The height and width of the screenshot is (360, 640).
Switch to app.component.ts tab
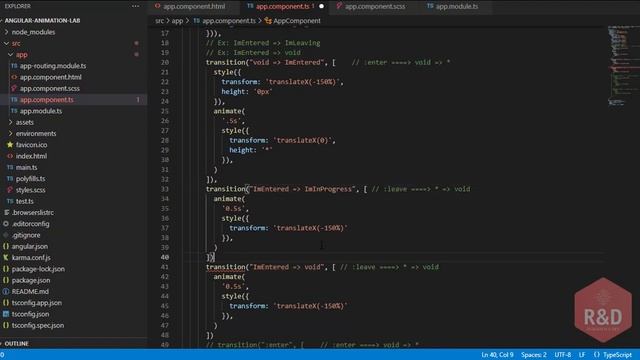[x=282, y=7]
